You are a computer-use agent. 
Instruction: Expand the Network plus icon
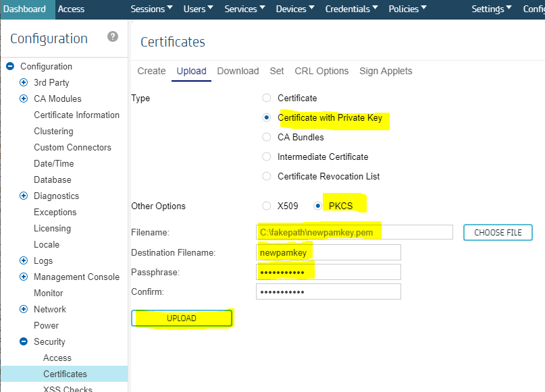(24, 309)
